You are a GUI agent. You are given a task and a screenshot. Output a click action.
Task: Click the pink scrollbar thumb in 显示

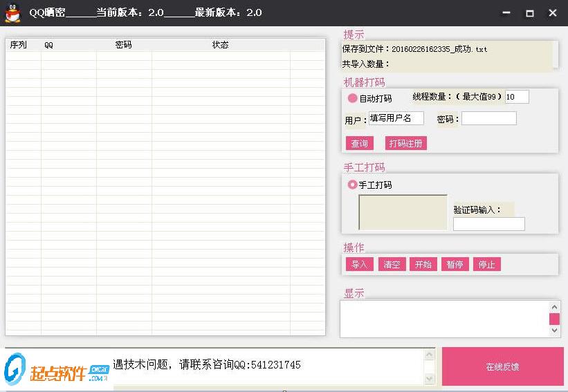pos(554,319)
